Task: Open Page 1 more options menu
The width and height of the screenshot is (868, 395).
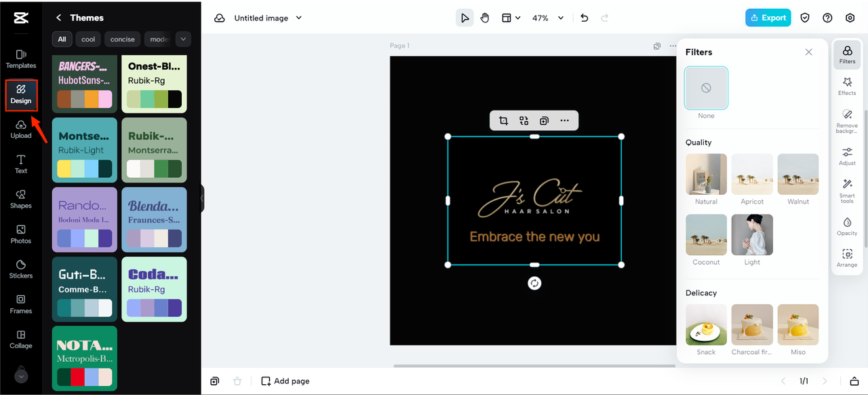Action: 673,46
